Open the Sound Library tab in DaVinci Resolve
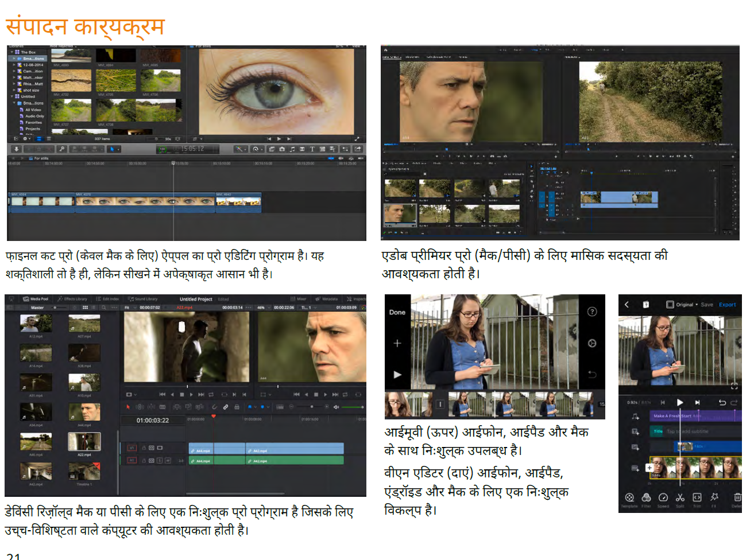Image resolution: width=754 pixels, height=560 pixels. 143,299
